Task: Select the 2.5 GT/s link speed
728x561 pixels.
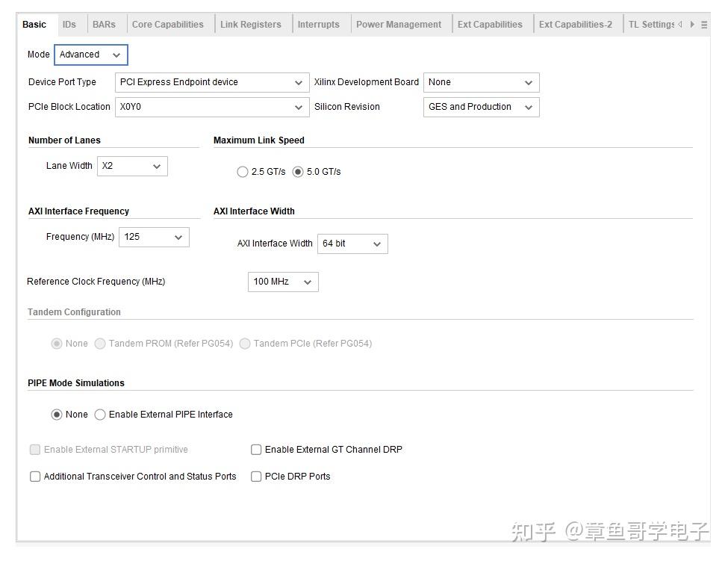Action: [x=243, y=172]
